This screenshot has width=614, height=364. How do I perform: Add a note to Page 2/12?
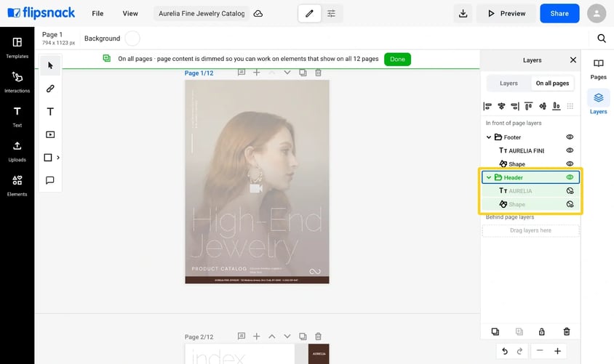[x=242, y=336]
